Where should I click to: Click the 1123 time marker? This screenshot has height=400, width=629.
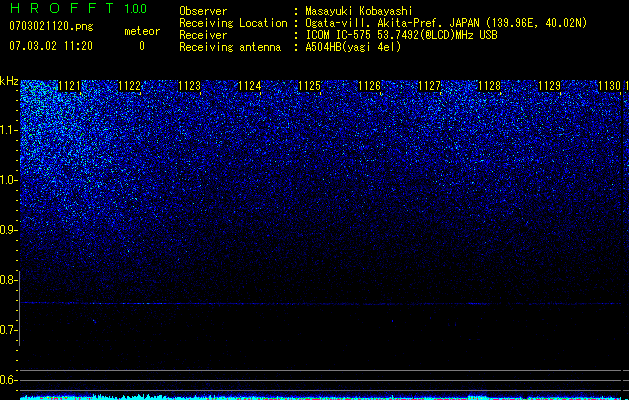189,86
